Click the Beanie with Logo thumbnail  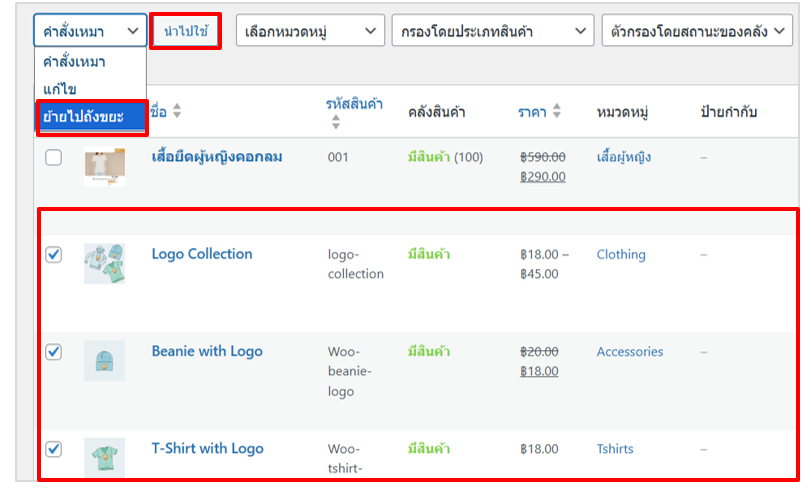click(104, 360)
